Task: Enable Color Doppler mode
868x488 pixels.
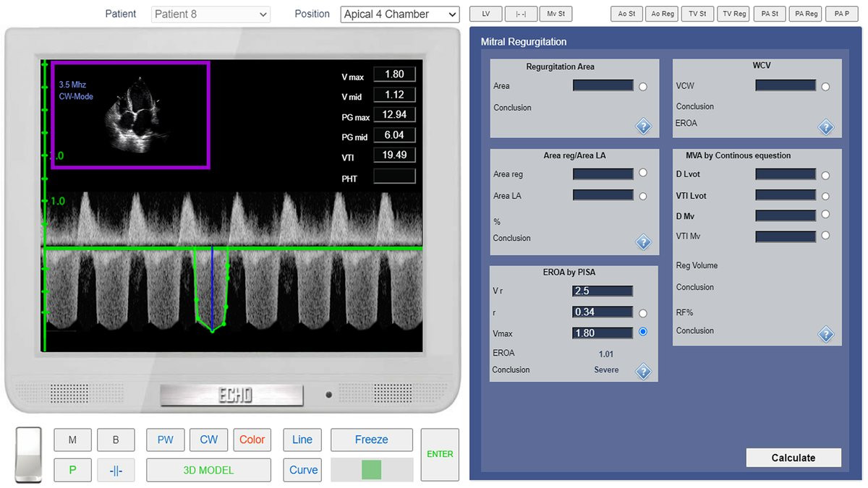Action: (x=252, y=440)
